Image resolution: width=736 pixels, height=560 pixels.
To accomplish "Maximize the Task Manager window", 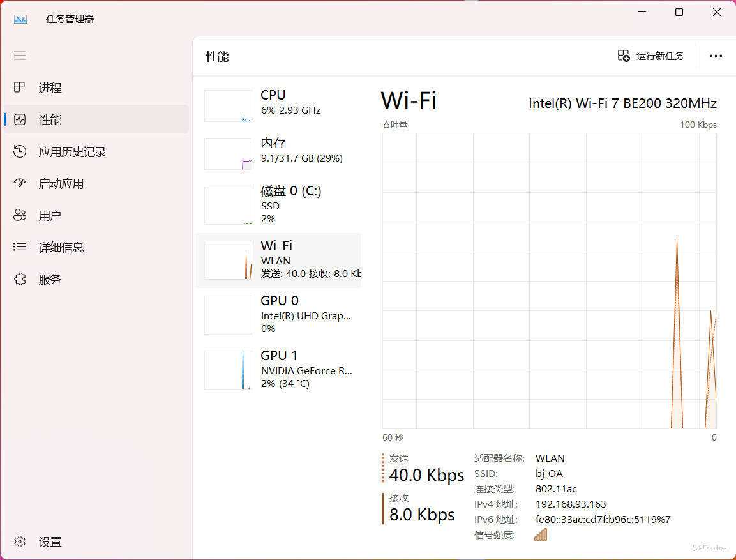I will [679, 12].
